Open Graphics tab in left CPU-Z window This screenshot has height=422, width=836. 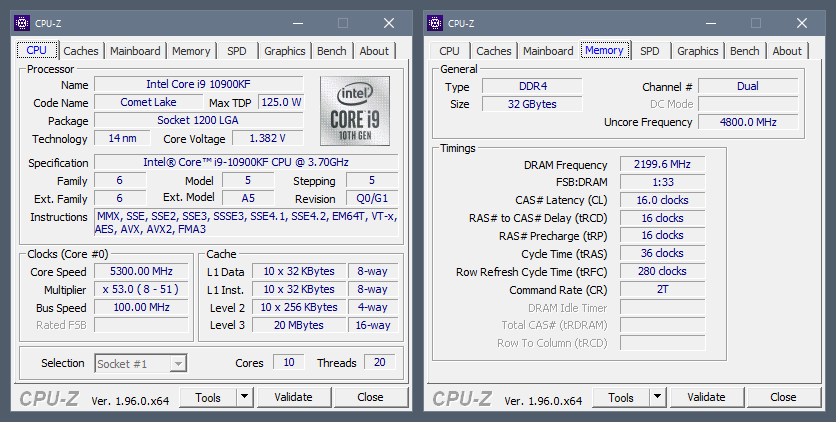(x=285, y=51)
